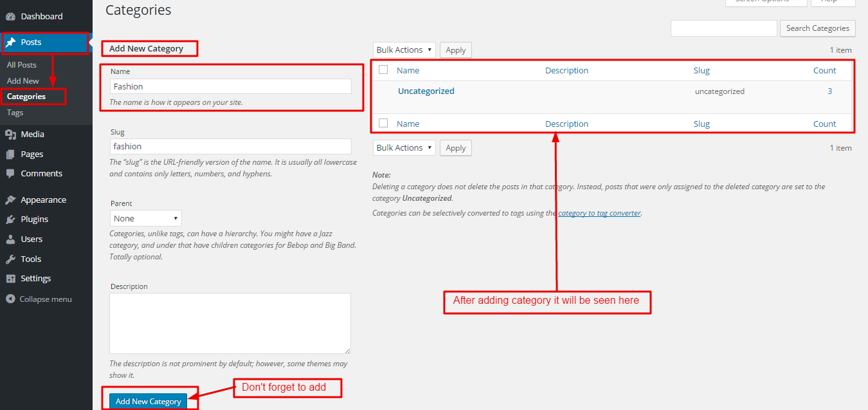Viewport: 868px width, 410px height.
Task: Click the Pages icon in sidebar
Action: coord(10,154)
